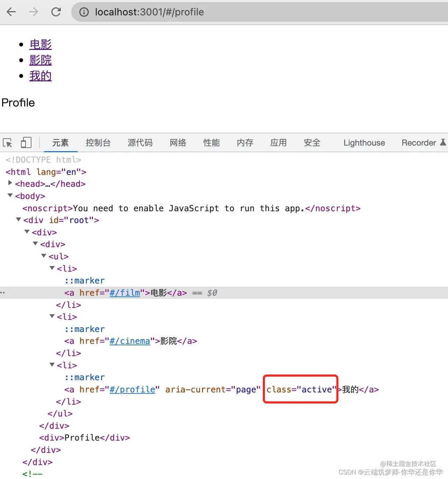448x479 pixels.
Task: Open the 电影 page link
Action: (x=41, y=44)
